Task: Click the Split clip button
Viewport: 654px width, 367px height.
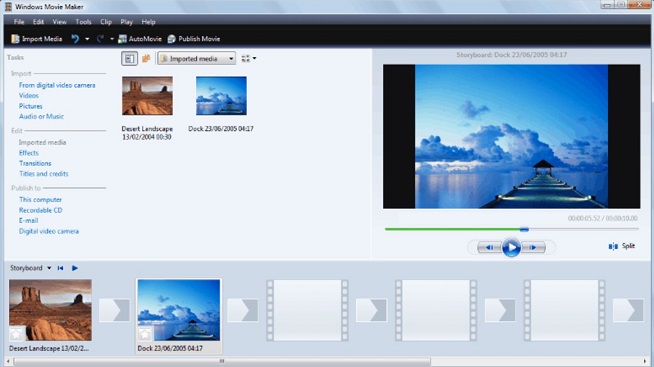Action: click(621, 246)
